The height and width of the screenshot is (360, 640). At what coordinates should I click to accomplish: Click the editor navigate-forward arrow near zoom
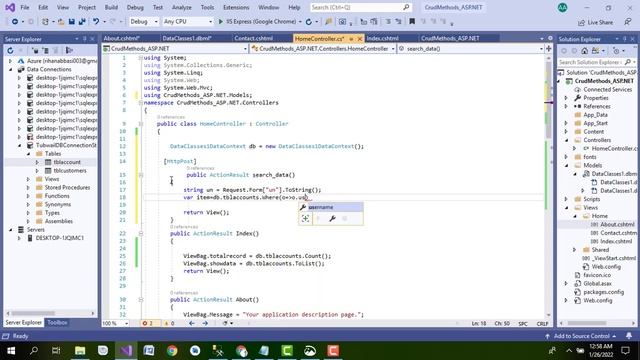[x=205, y=323]
